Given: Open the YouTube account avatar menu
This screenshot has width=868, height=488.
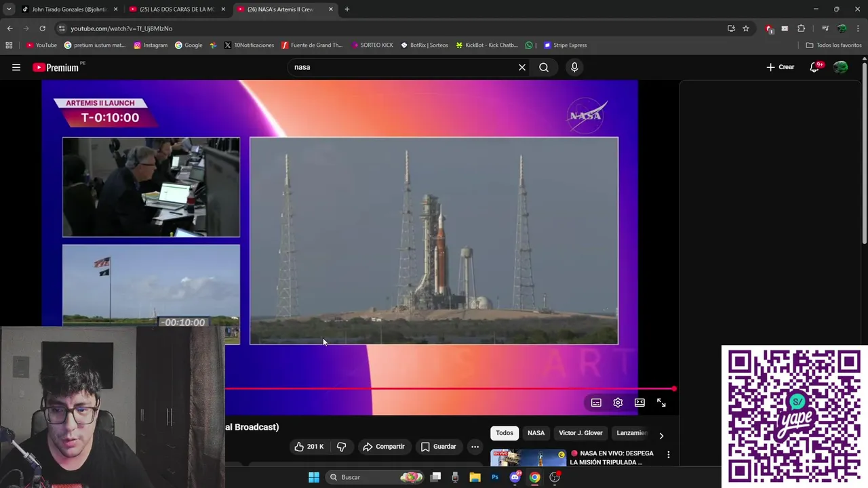Looking at the screenshot, I should pos(841,67).
